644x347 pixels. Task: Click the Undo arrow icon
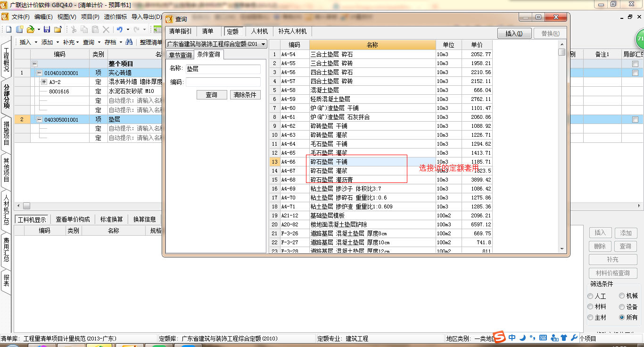click(x=120, y=29)
